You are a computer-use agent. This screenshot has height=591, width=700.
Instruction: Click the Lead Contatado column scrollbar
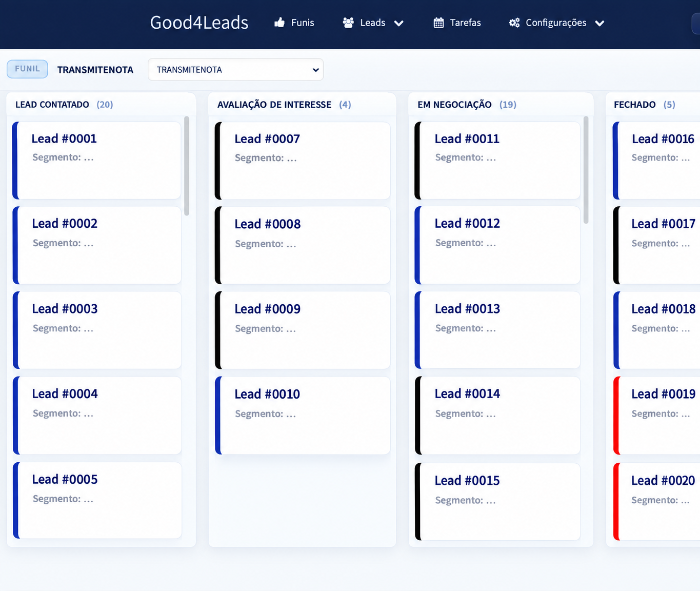tap(187, 166)
